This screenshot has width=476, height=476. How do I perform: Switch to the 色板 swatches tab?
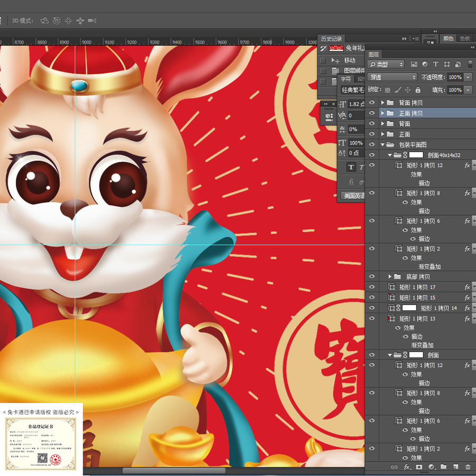click(465, 38)
